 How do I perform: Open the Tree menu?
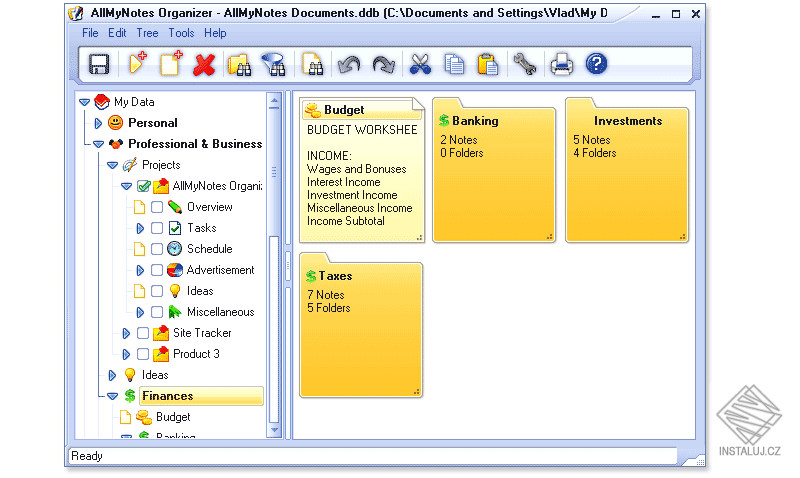click(147, 33)
